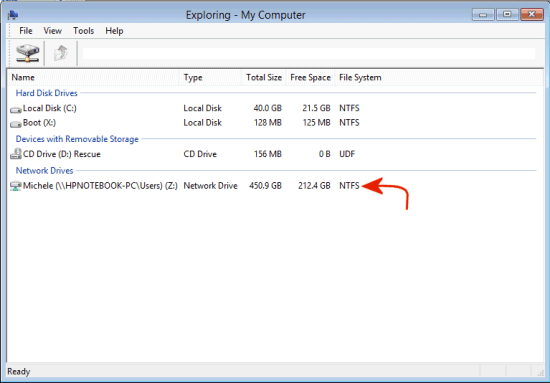Click the Hard Disk Drives group header

coord(46,93)
